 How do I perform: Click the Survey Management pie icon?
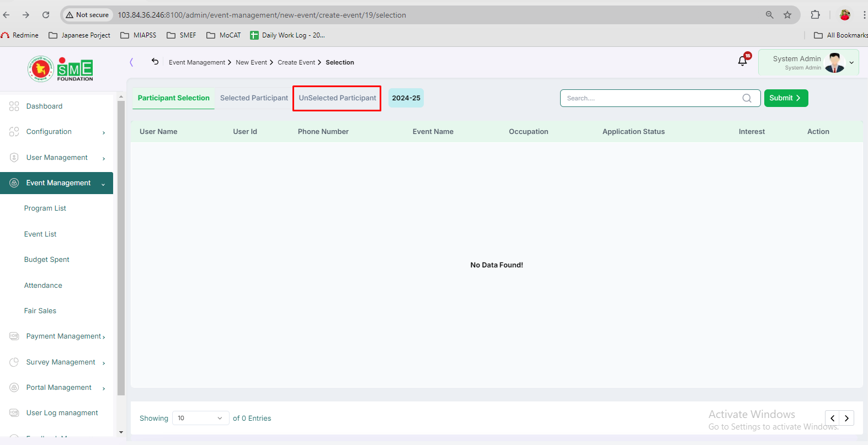pos(14,362)
